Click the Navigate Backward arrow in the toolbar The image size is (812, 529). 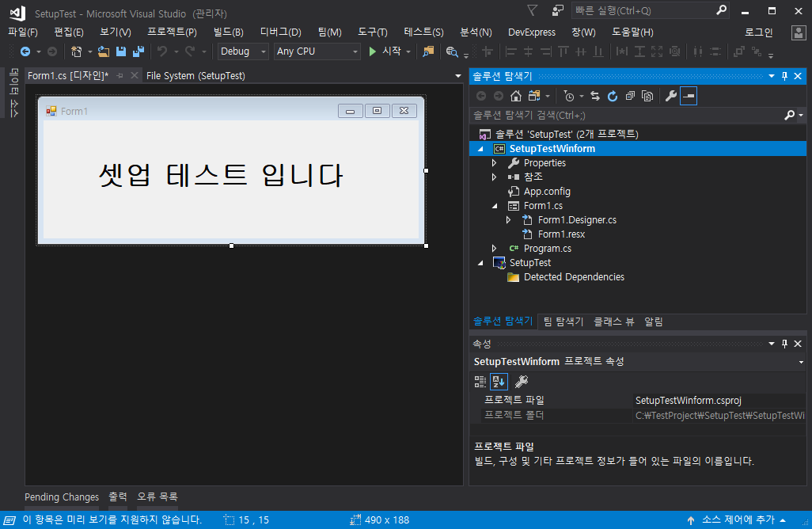[x=25, y=51]
